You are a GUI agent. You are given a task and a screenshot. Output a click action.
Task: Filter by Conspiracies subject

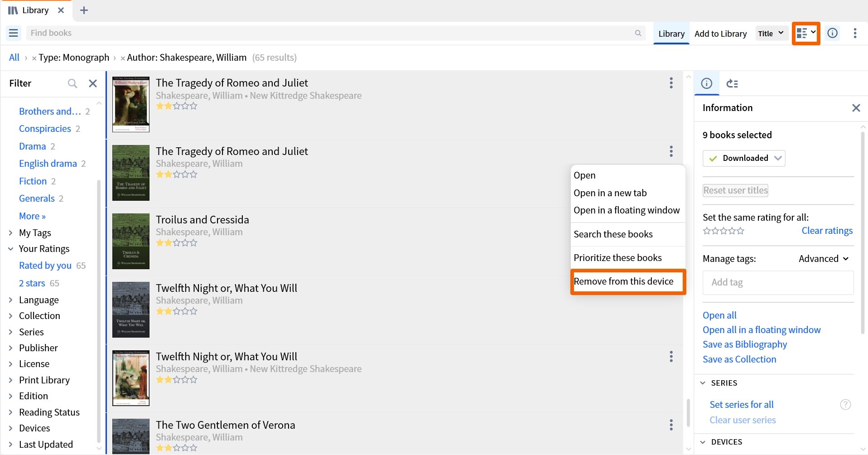pyautogui.click(x=45, y=129)
